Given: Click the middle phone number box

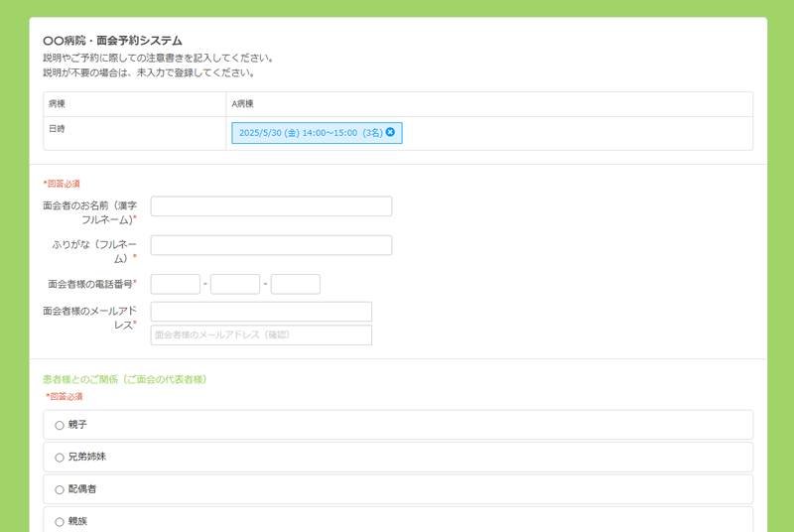Looking at the screenshot, I should (x=235, y=285).
